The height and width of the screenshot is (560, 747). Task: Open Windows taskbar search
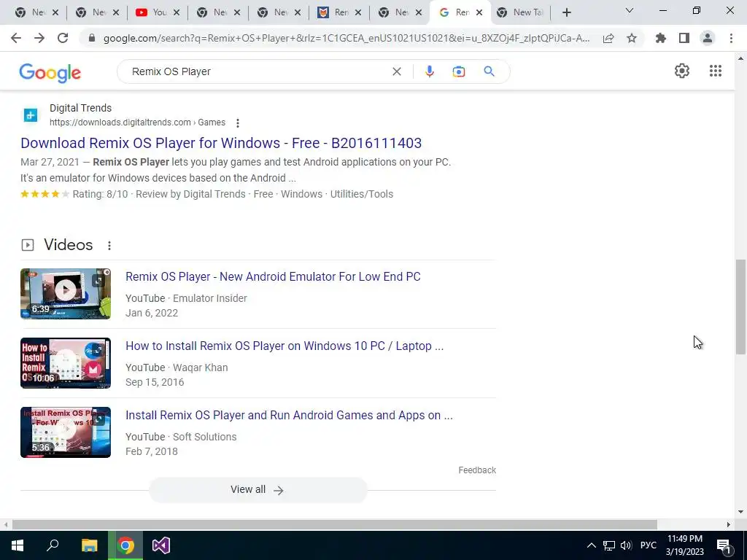coord(53,545)
